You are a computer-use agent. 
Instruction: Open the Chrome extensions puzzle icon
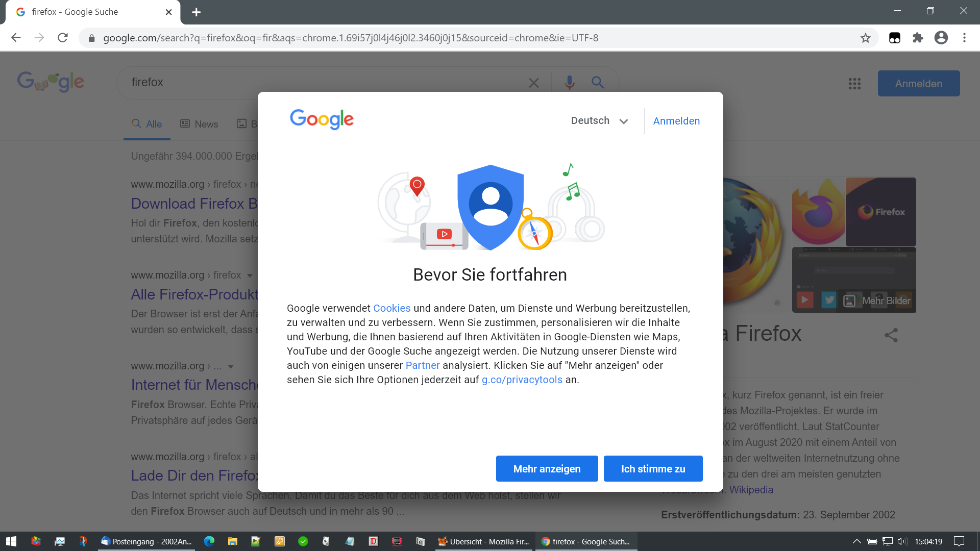[x=918, y=38]
